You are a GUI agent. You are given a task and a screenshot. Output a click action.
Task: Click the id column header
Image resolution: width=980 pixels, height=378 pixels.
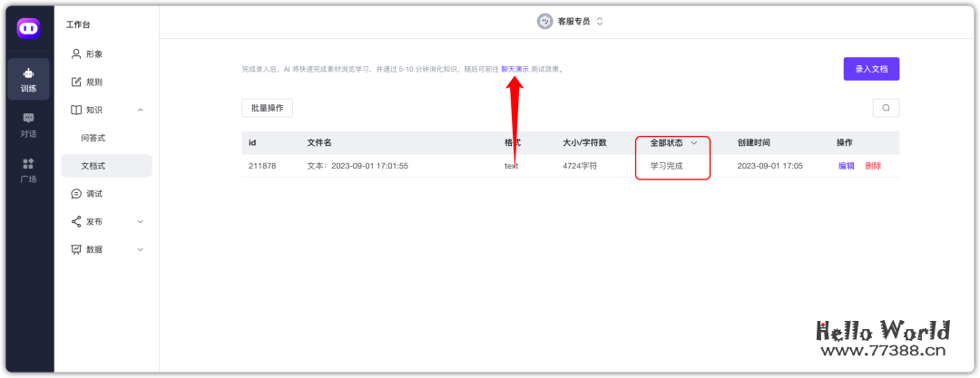pyautogui.click(x=252, y=142)
